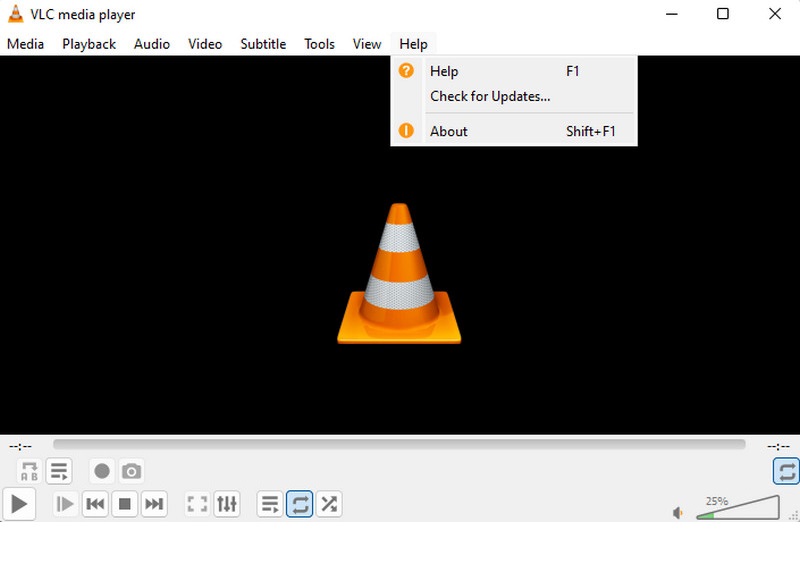Open the Subtitle menu
The width and height of the screenshot is (800, 580).
point(263,44)
